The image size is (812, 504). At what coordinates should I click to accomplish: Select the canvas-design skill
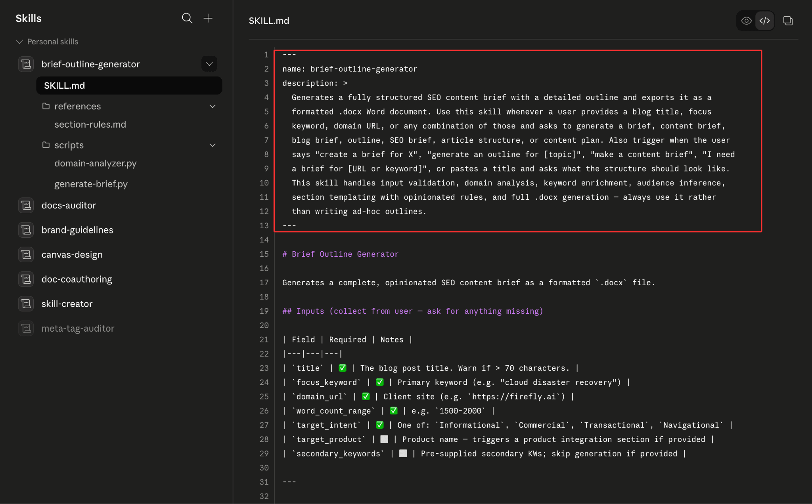pos(72,254)
